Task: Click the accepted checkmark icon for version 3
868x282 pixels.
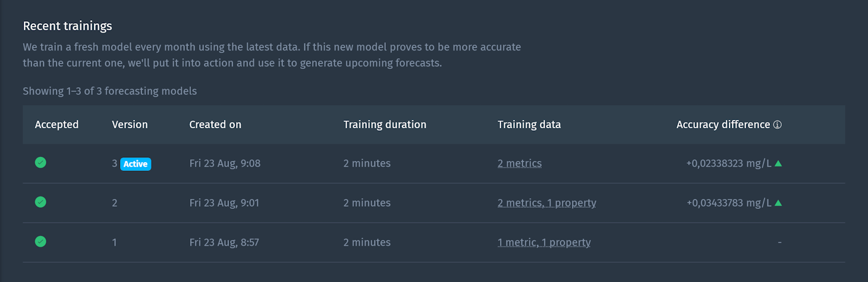Action: click(40, 162)
